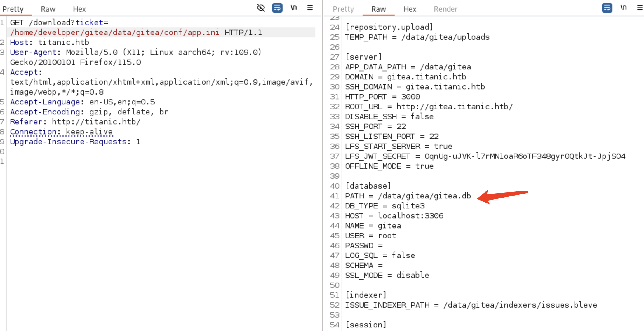Click the Referer header line

point(75,122)
